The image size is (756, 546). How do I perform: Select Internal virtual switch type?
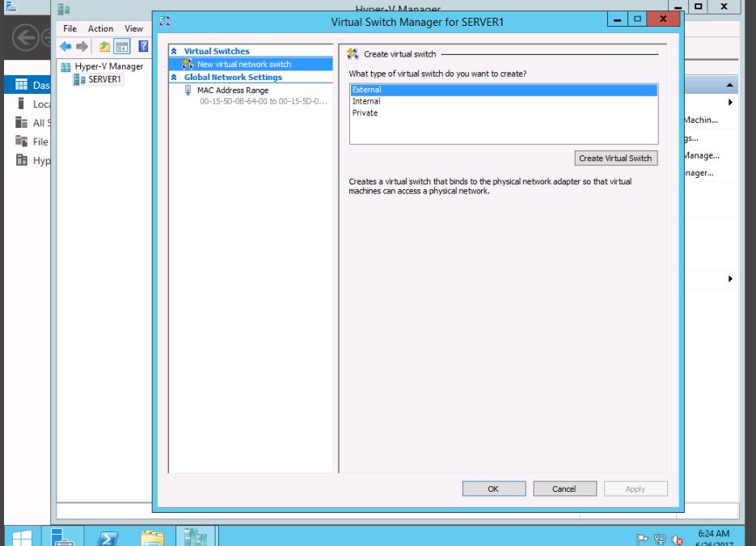366,102
